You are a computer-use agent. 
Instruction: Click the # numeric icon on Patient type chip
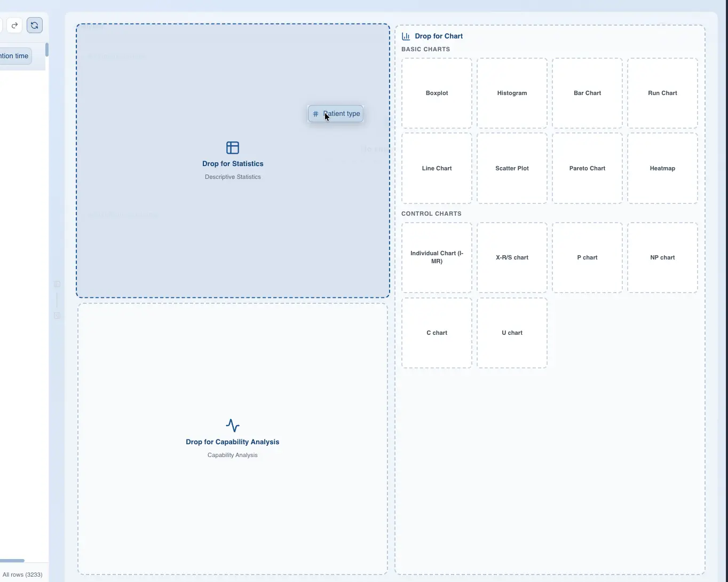coord(315,114)
